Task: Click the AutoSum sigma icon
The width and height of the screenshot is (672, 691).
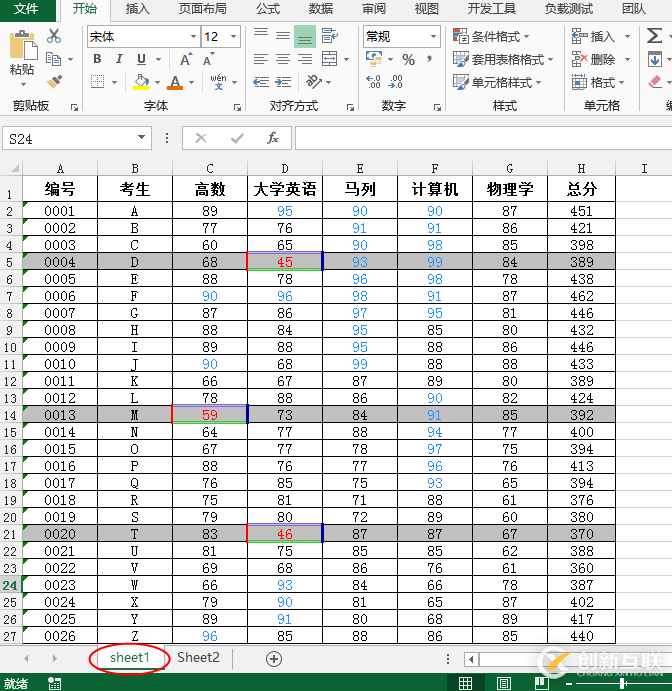Action: point(654,36)
